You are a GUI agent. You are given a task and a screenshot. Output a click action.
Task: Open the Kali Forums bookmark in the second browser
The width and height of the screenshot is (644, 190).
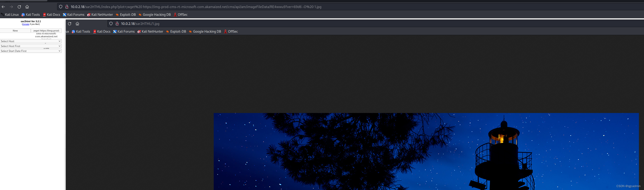pyautogui.click(x=124, y=31)
